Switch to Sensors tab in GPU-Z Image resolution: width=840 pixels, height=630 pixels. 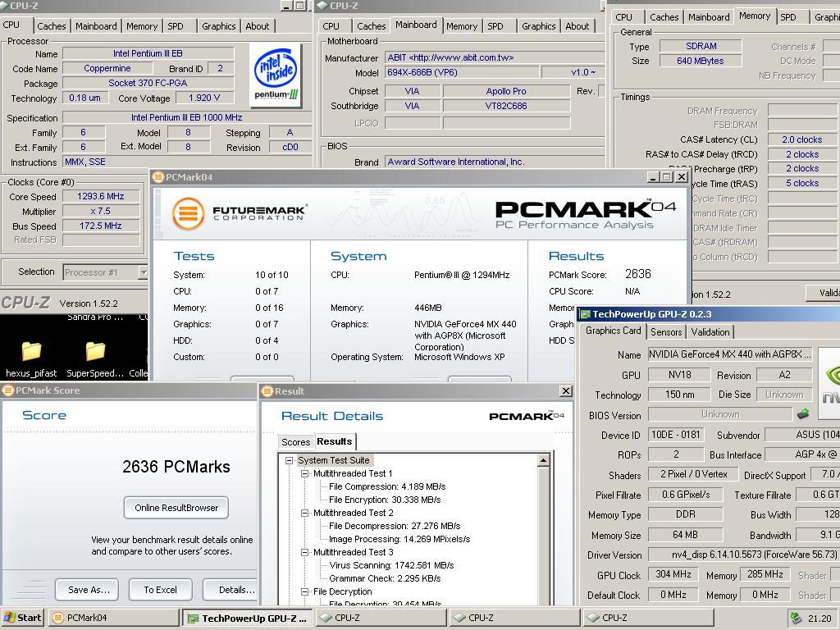click(x=666, y=331)
